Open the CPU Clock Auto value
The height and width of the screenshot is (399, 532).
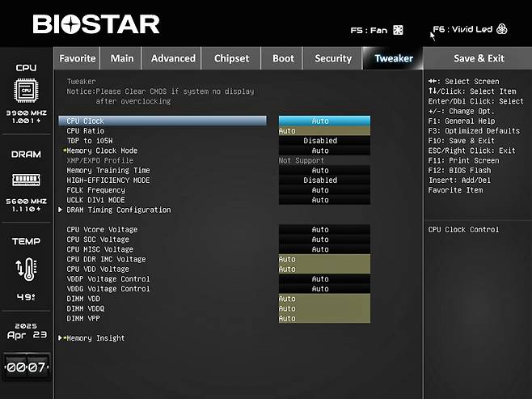324,121
